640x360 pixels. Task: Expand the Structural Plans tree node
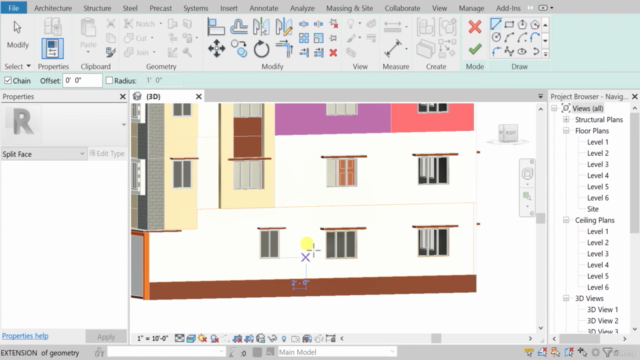click(566, 120)
